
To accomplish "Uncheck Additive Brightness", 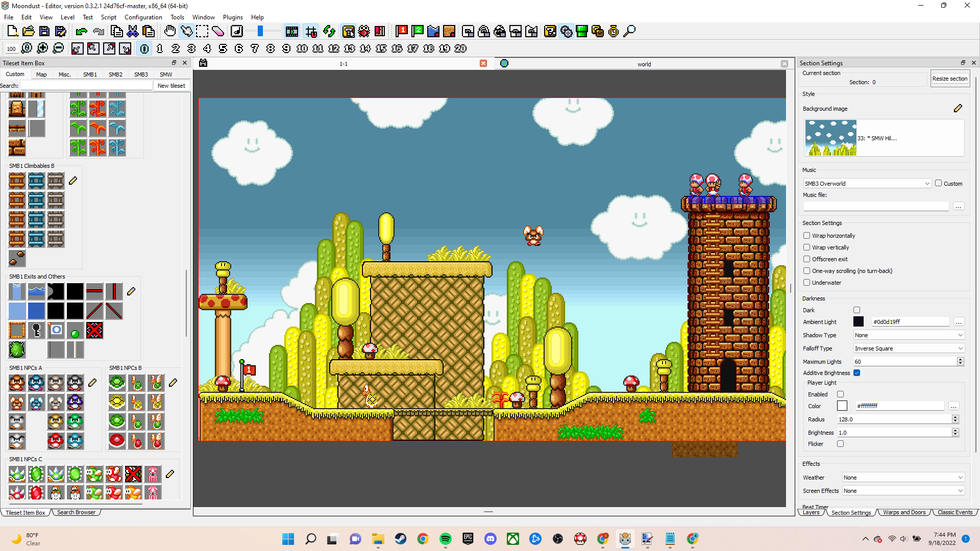I will pos(857,373).
